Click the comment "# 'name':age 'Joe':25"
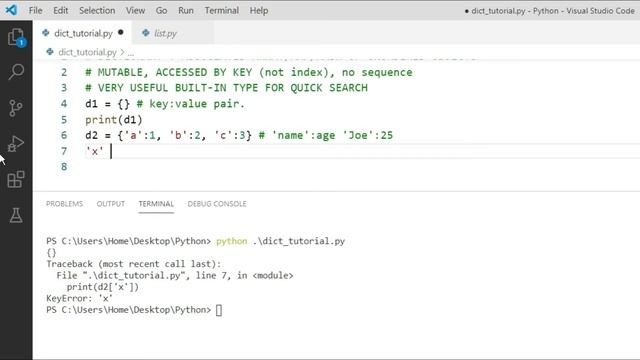The width and height of the screenshot is (640, 360). [326, 135]
